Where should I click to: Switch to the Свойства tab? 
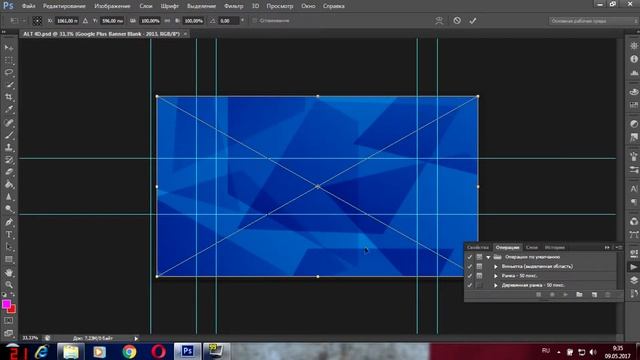[x=478, y=247]
